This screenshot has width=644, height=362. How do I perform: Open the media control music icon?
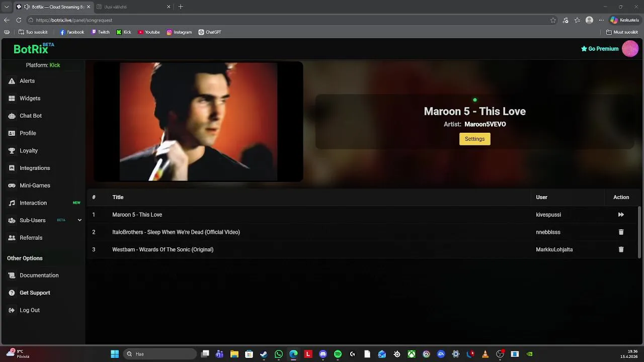566,20
